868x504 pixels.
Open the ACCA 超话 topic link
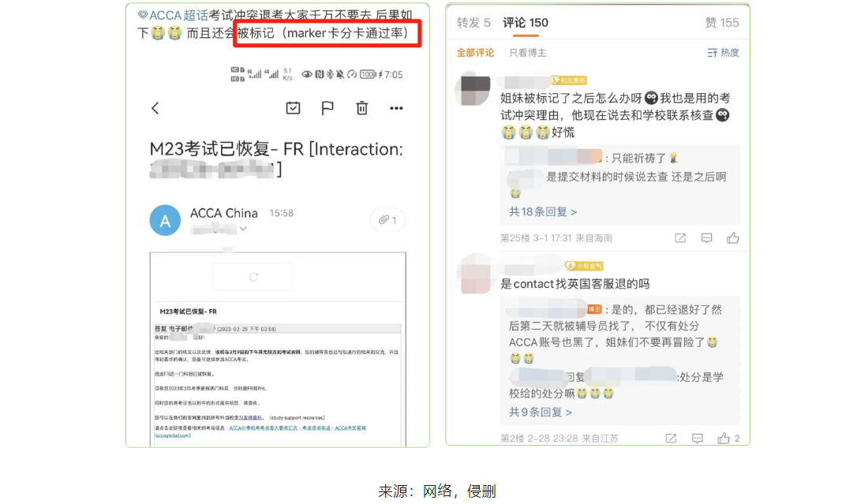coord(174,16)
